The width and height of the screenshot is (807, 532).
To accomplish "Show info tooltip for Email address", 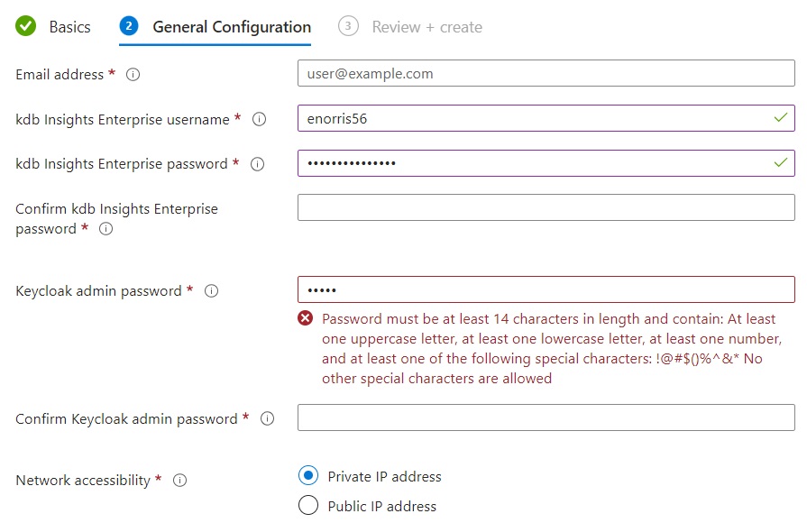I will tap(133, 75).
